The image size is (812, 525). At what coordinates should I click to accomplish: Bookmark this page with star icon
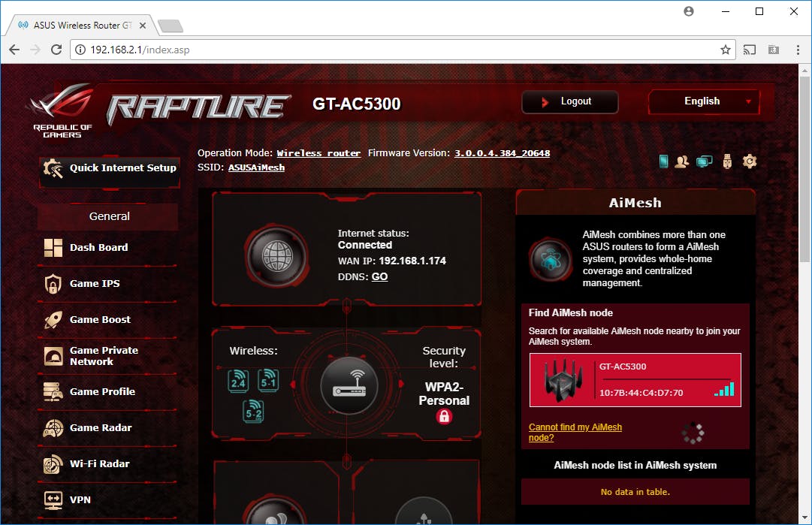725,50
